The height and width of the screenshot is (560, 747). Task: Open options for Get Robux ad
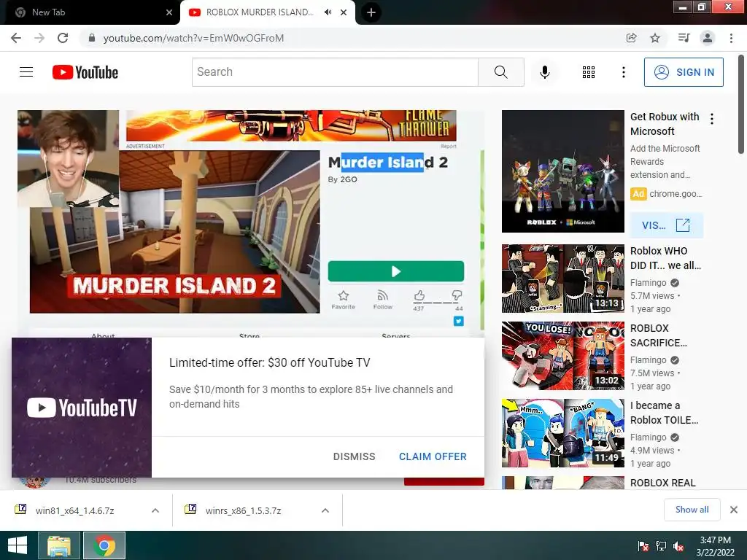[x=712, y=119]
